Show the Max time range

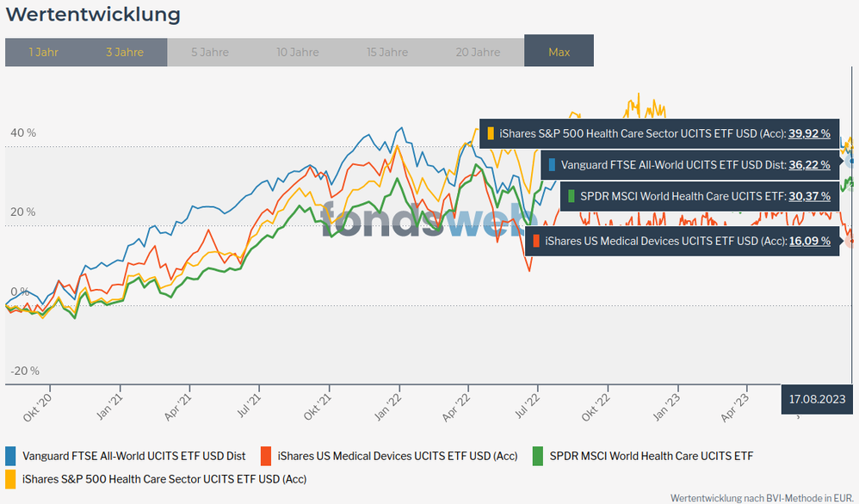[x=559, y=52]
